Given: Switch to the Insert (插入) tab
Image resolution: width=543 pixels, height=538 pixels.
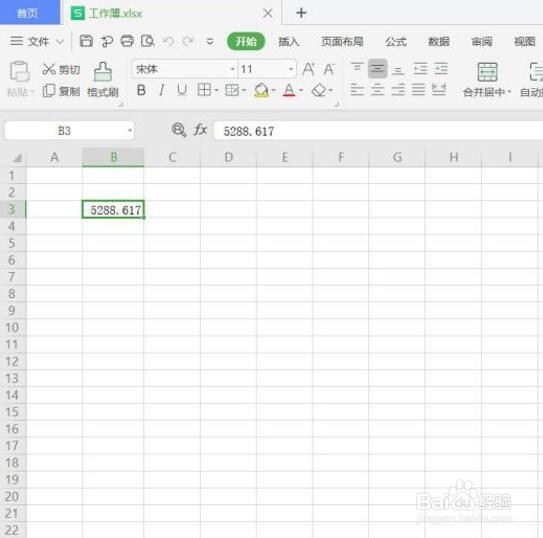Looking at the screenshot, I should click(x=289, y=42).
